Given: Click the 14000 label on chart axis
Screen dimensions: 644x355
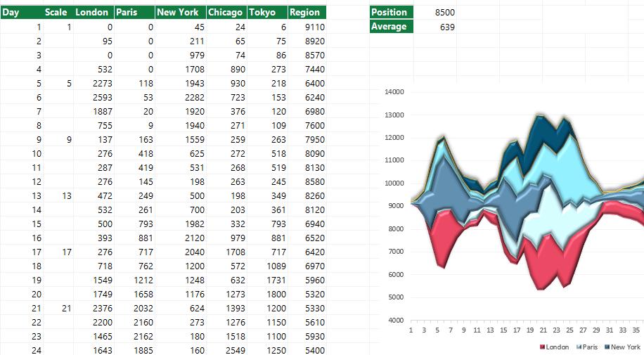Looking at the screenshot, I should click(394, 92).
